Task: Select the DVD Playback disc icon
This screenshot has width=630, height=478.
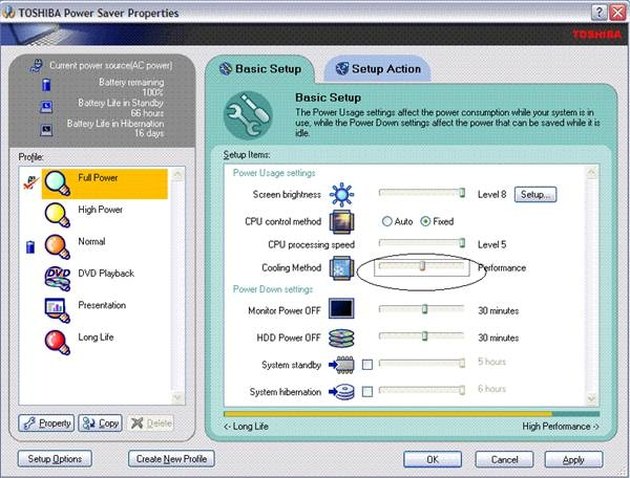Action: 57,278
